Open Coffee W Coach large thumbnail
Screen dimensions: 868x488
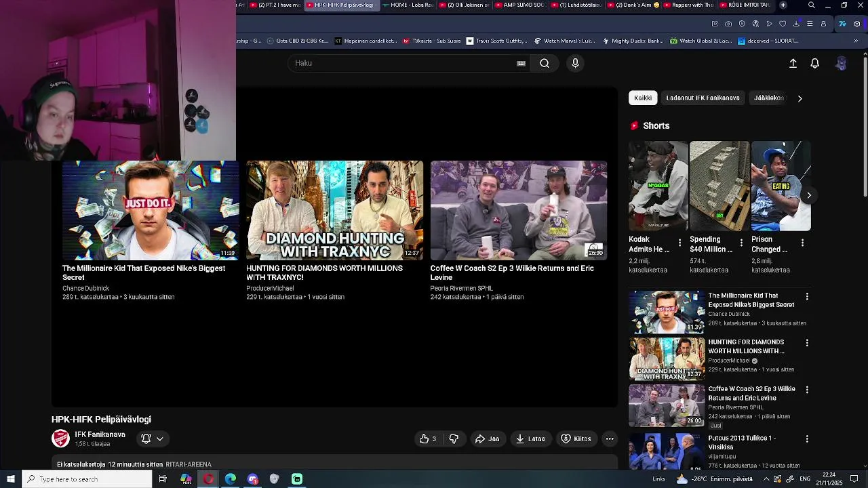point(519,210)
